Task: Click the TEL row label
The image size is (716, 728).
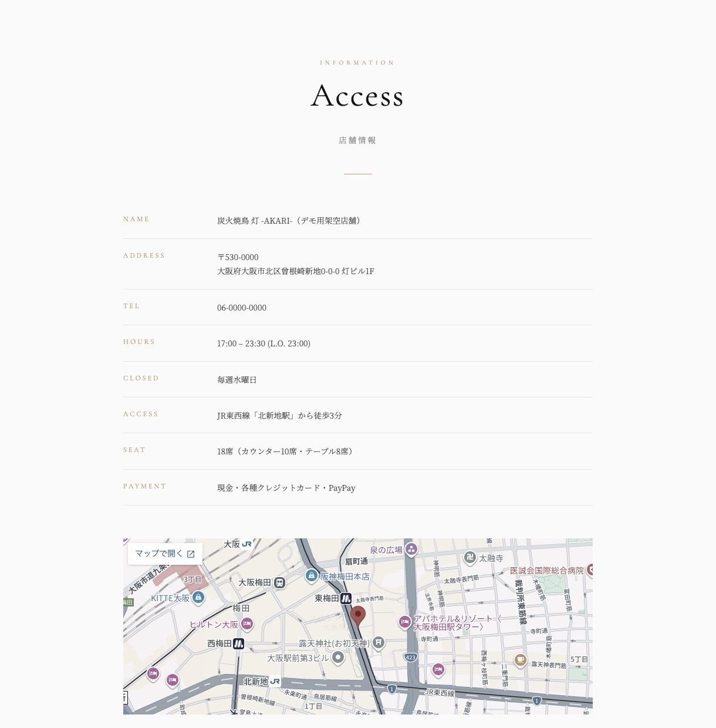Action: (131, 306)
